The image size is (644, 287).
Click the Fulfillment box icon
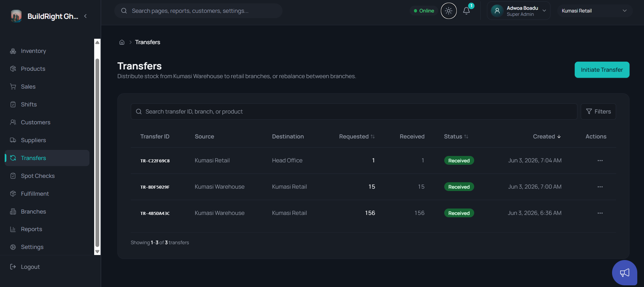(x=13, y=194)
